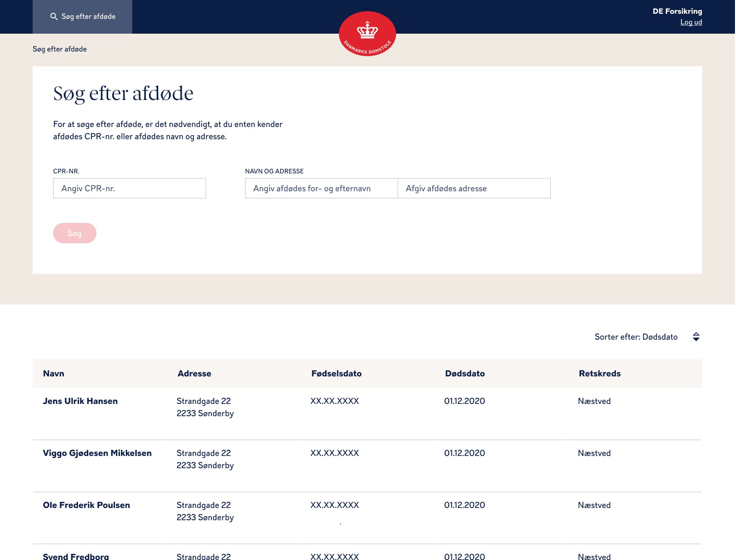The image size is (736, 560).
Task: Click the 'Navn' column header
Action: (54, 373)
